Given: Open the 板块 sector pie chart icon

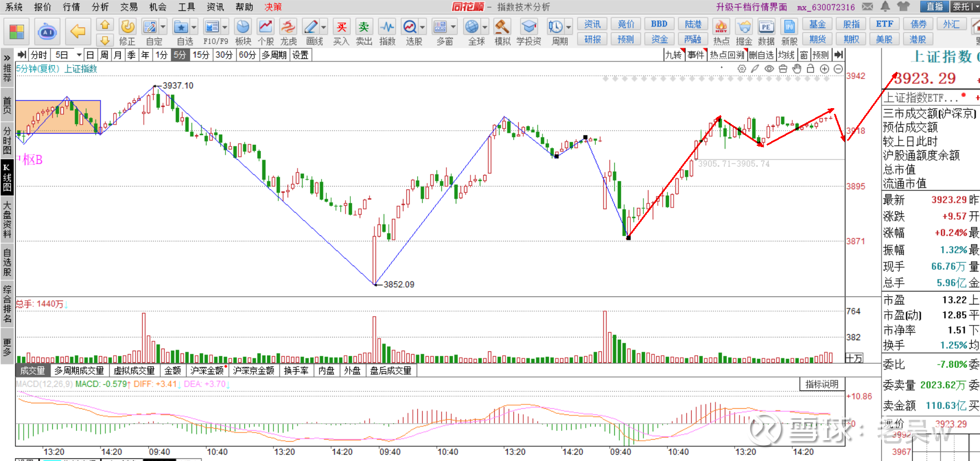Looking at the screenshot, I should point(243,27).
